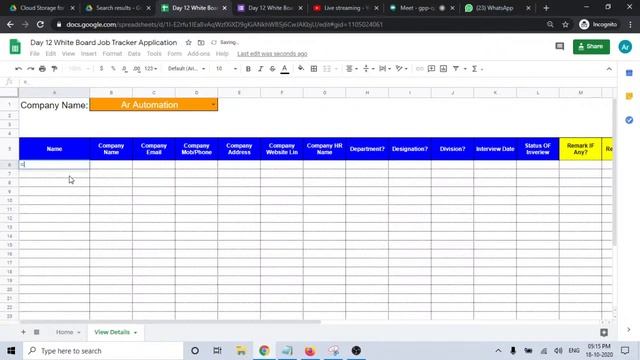
Task: Open the fill color picker
Action: pyautogui.click(x=301, y=69)
